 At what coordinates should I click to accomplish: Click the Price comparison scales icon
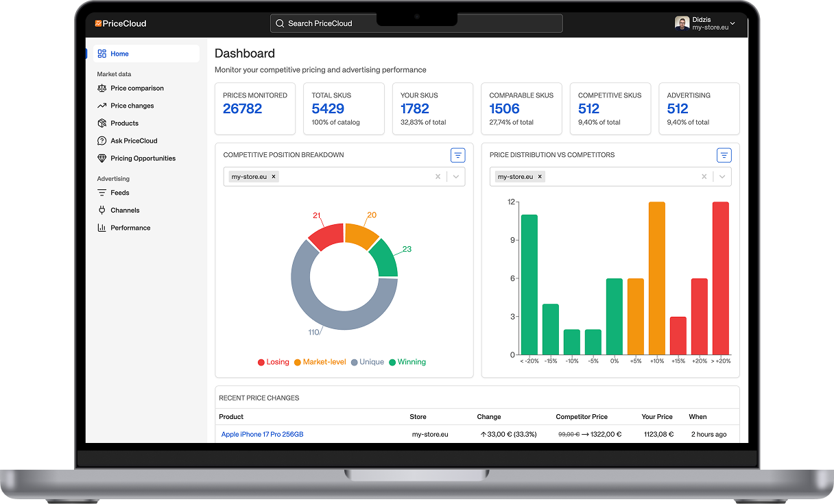pyautogui.click(x=102, y=88)
